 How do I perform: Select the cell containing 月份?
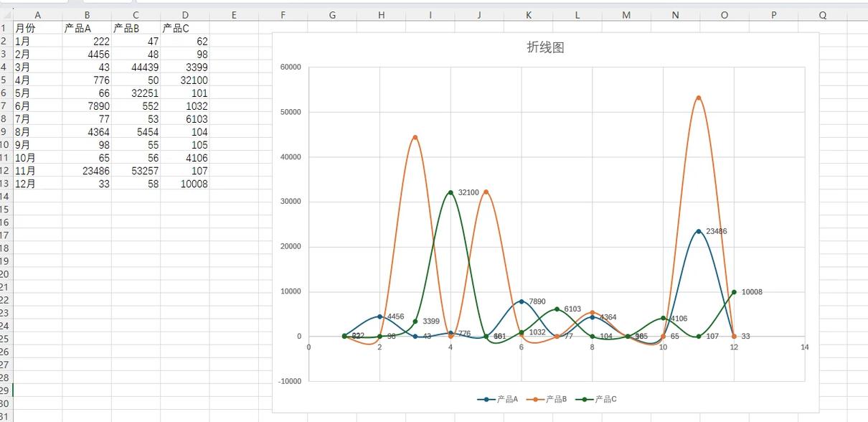point(37,28)
